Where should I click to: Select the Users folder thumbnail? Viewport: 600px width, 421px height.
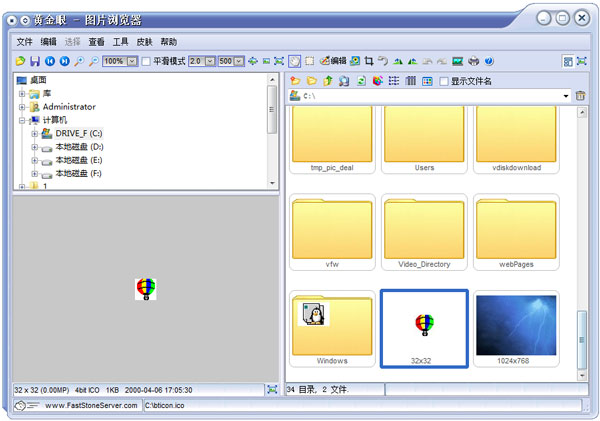(424, 140)
